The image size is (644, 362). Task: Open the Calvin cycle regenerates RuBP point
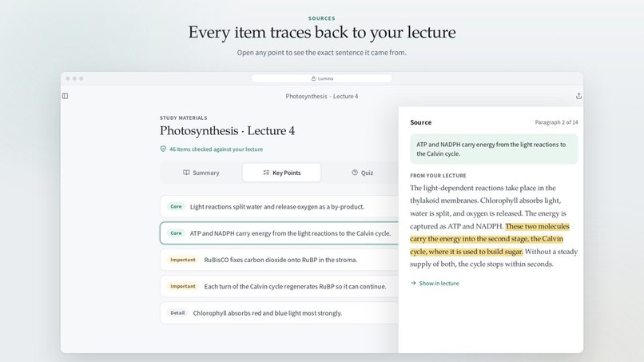(280, 286)
